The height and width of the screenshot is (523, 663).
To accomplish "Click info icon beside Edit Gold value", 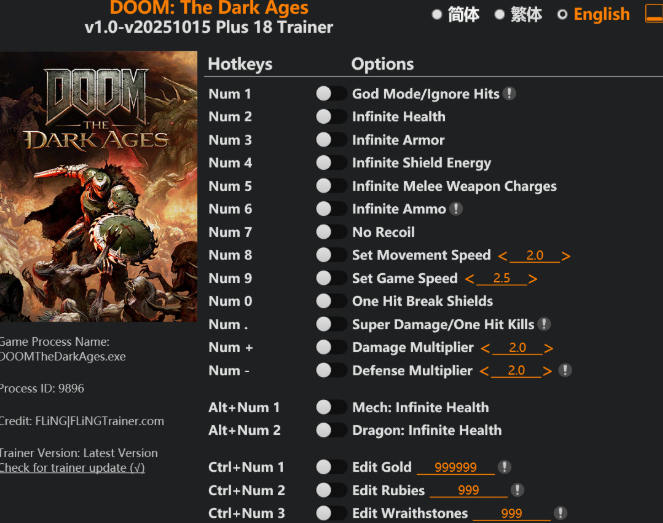I will pos(504,467).
